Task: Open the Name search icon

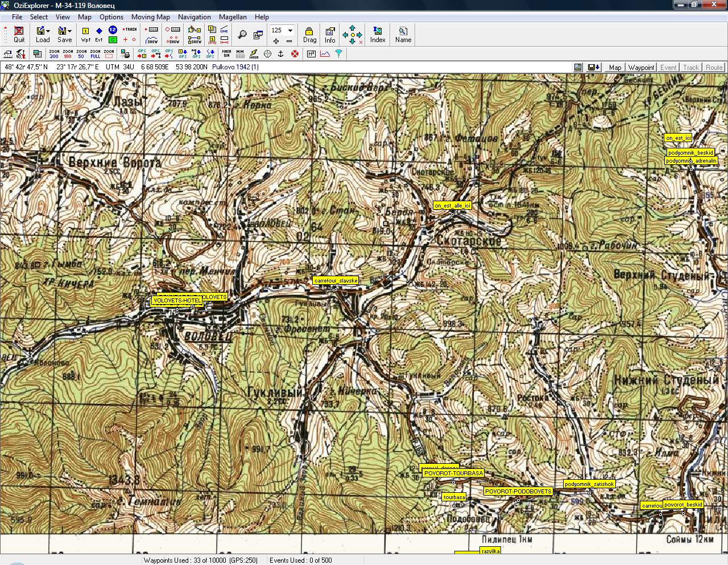Action: (x=403, y=34)
